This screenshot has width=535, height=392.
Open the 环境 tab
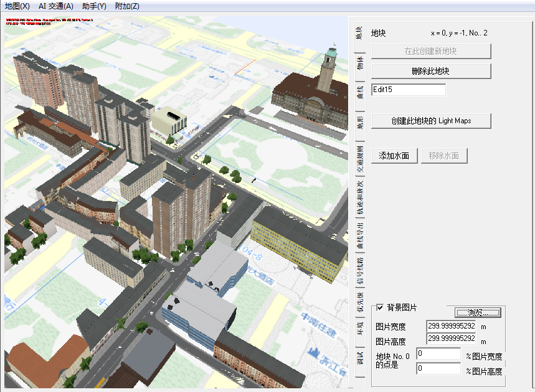(x=359, y=328)
